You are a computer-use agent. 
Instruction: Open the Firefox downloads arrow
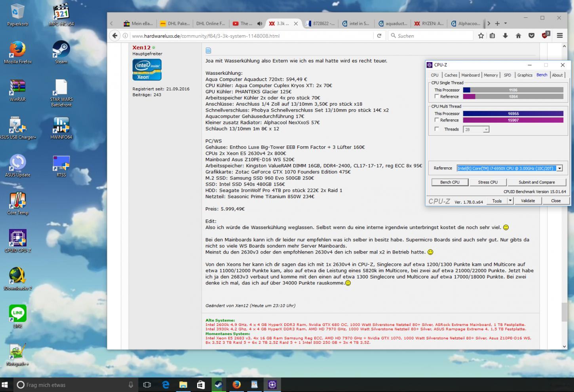click(505, 36)
